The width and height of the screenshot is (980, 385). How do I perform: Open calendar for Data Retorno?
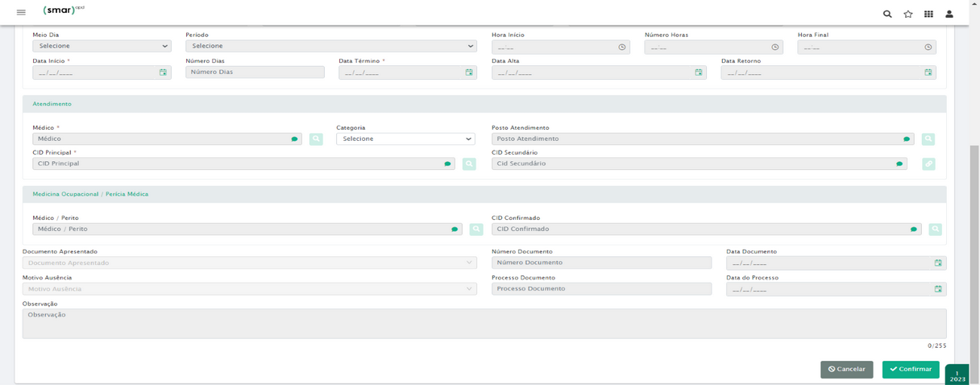[x=928, y=72]
